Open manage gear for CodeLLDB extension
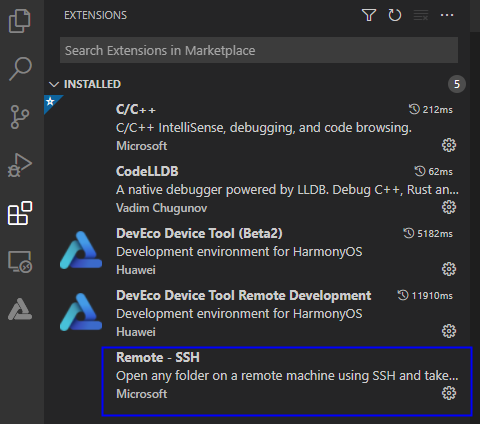Screen dimensions: 480x424 [449, 207]
